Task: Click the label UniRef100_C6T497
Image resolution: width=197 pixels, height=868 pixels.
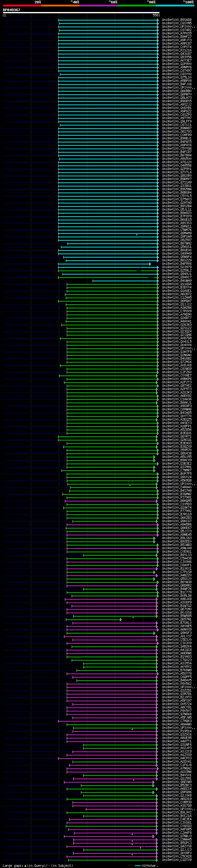Action: tap(177, 71)
